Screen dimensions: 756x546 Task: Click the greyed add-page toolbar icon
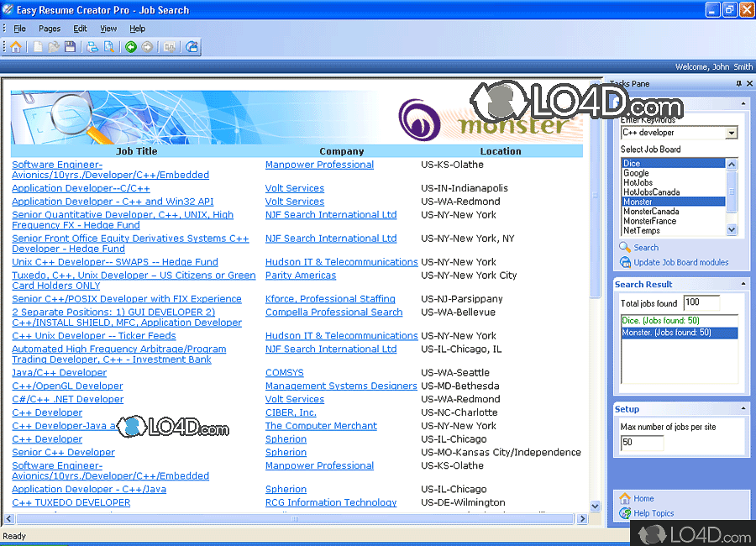(170, 47)
